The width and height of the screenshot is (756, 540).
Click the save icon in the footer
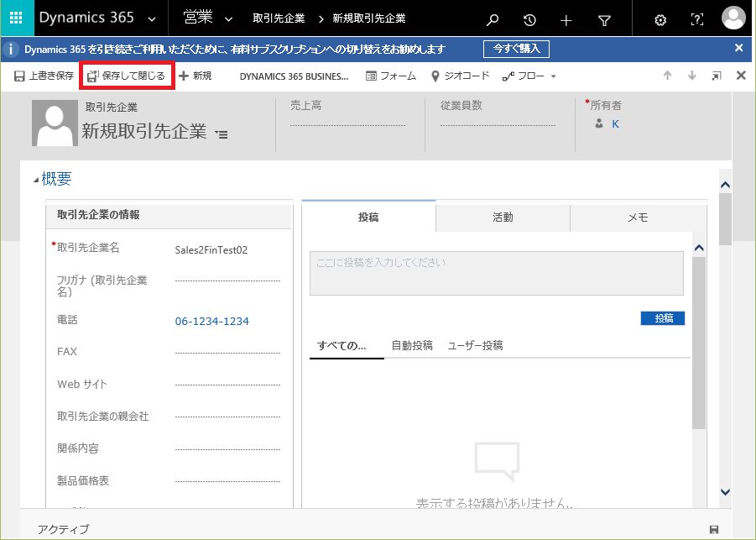tap(714, 529)
